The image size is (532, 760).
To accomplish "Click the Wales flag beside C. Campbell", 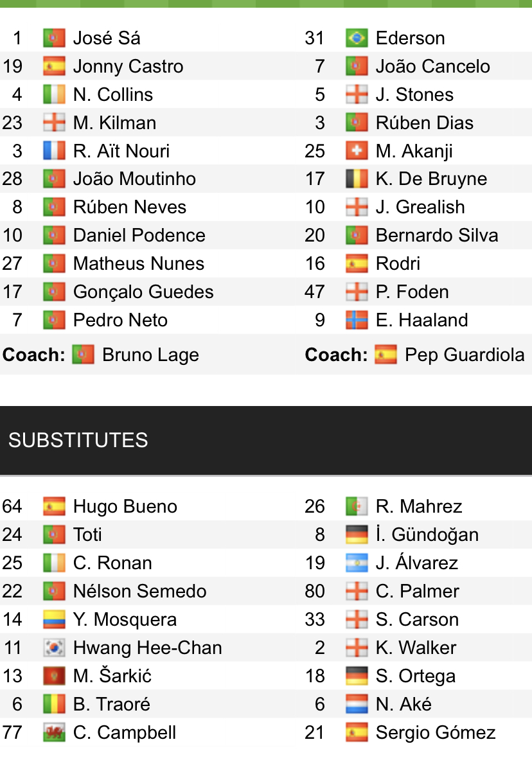I will pos(54,732).
